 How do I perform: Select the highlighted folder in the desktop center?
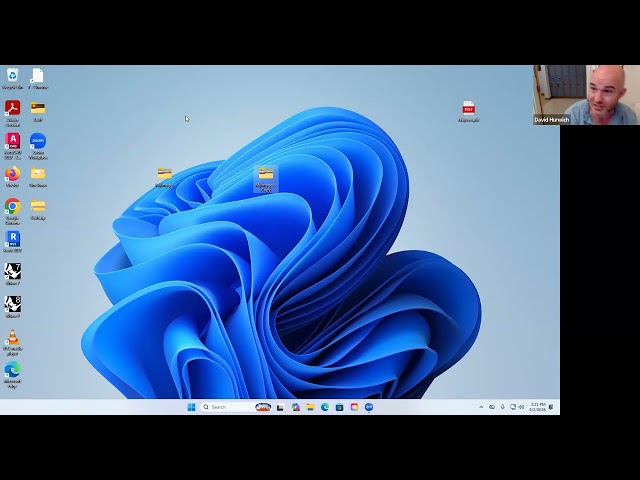tap(266, 179)
